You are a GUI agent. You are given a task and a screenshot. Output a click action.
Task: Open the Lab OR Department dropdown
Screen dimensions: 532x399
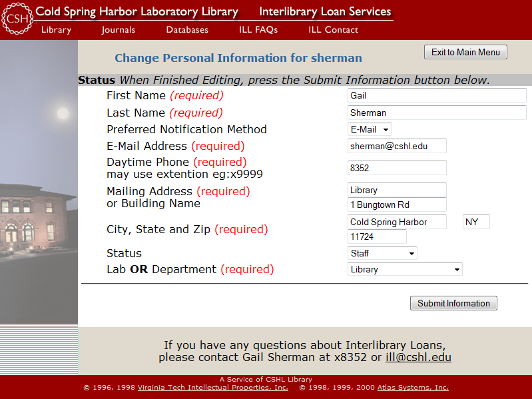(405, 269)
